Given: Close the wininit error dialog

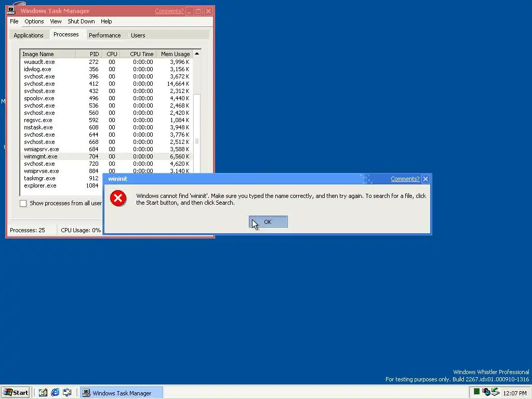Looking at the screenshot, I should (425, 179).
